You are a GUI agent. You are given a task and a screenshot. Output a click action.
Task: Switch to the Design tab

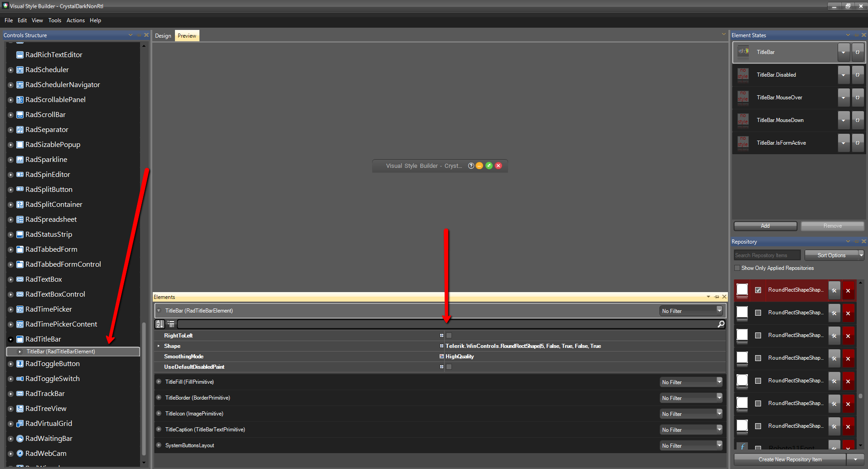coord(163,36)
